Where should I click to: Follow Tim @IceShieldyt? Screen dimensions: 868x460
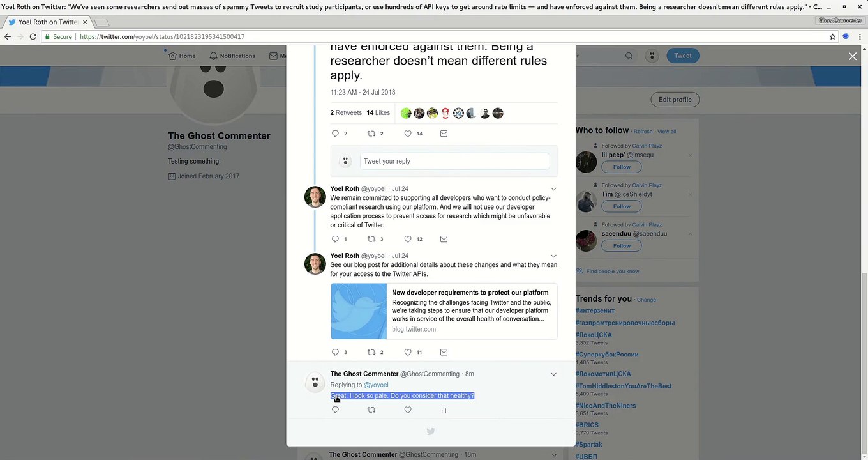[622, 206]
